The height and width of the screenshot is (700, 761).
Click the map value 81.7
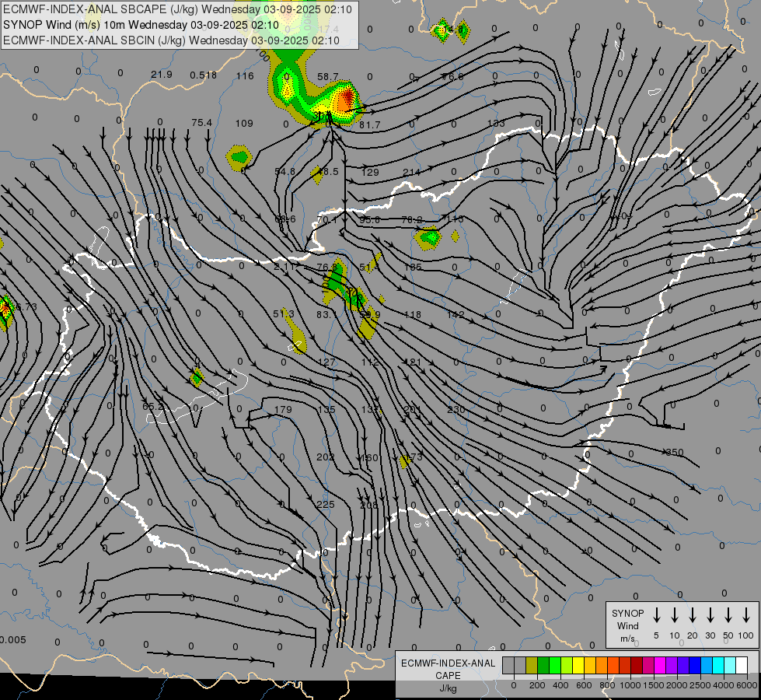[x=370, y=125]
